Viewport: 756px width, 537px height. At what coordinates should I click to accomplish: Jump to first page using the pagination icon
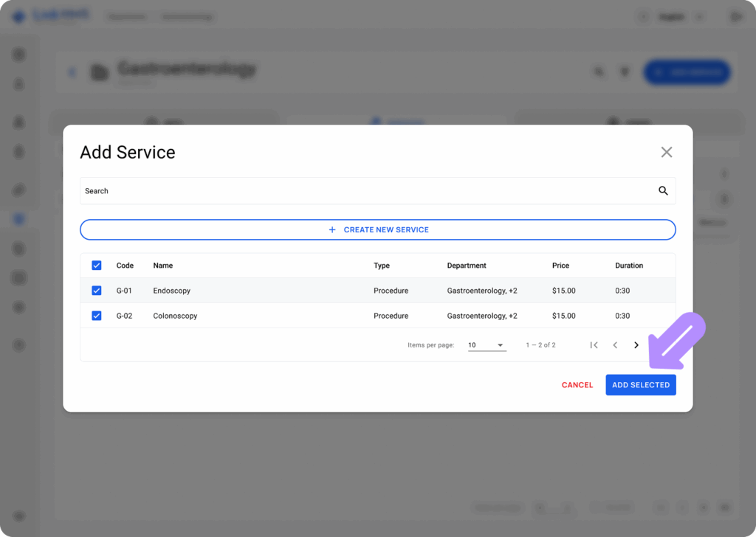point(594,344)
